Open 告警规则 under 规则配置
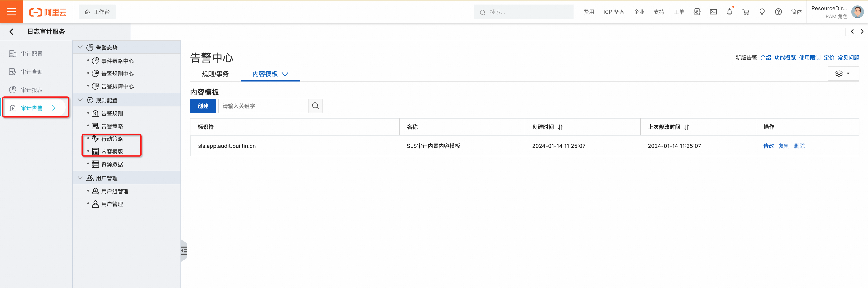Viewport: 868px width, 288px height. click(112, 113)
